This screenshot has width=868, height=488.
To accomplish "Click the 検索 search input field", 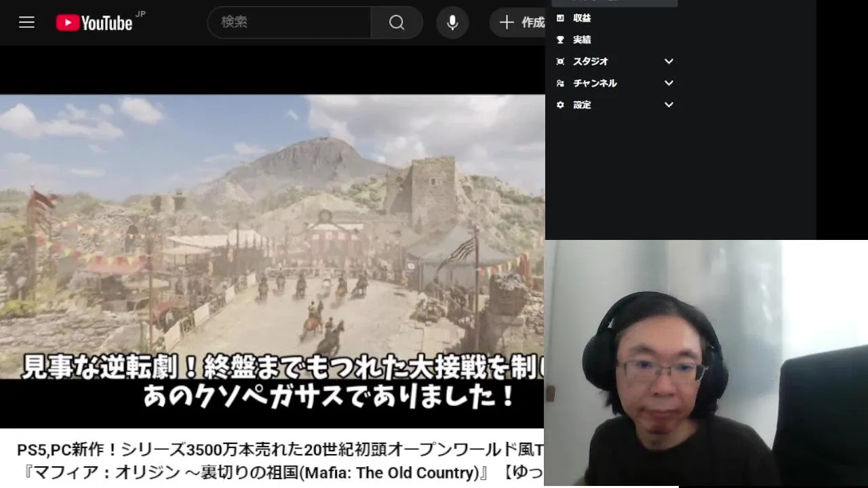I will point(290,22).
